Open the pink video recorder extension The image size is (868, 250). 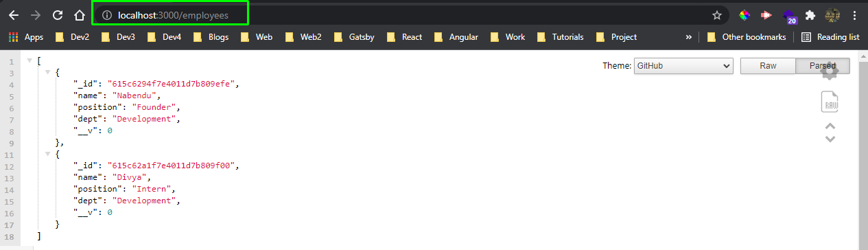click(x=766, y=15)
